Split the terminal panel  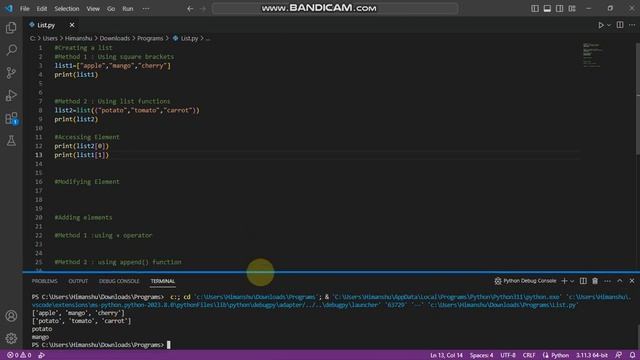(583, 281)
